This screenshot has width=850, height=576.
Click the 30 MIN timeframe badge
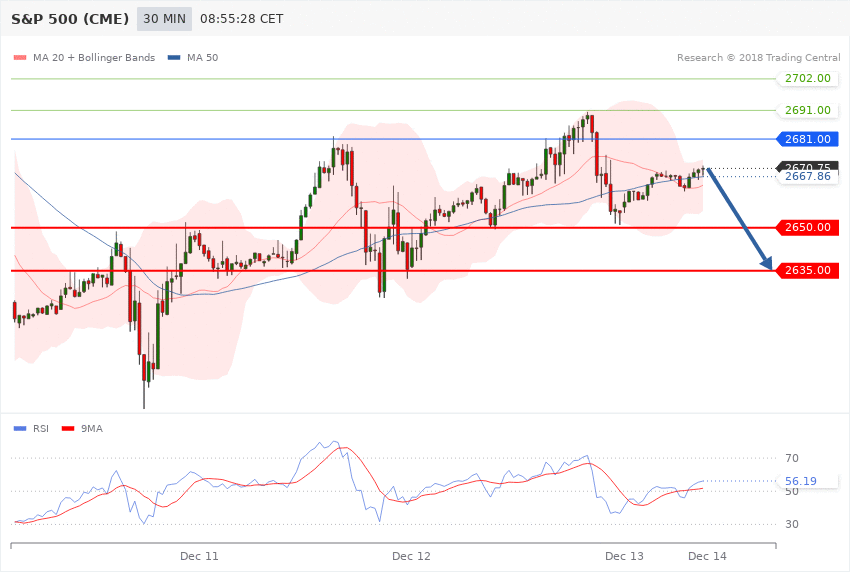coord(164,19)
